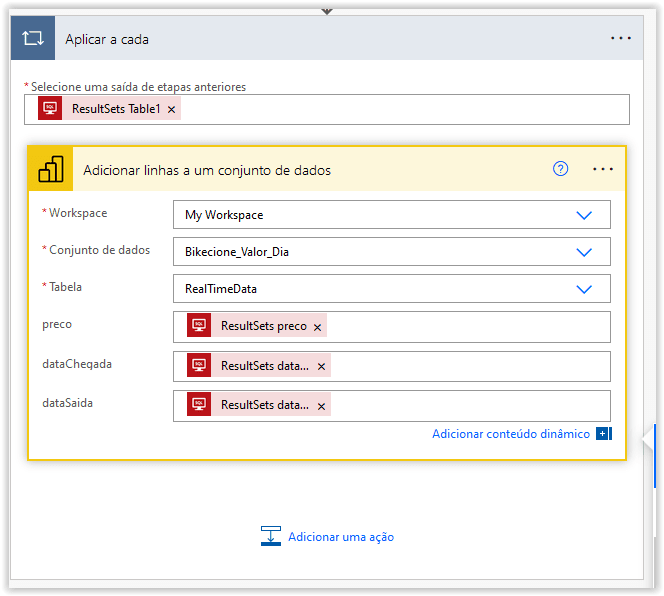Open the Adicionar linhas ellipsis menu
The image size is (664, 596).
pos(603,169)
